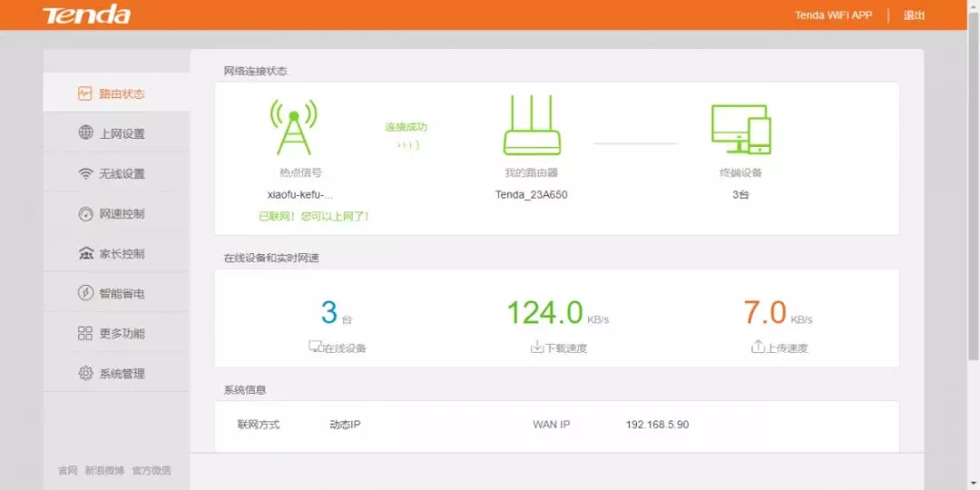Screen dimensions: 980x490
Task: Click the 3台 terminal device count
Action: (x=740, y=194)
